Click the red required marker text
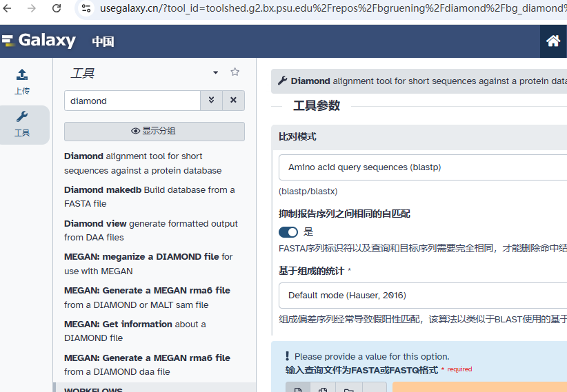This screenshot has width=567, height=392. 459,369
